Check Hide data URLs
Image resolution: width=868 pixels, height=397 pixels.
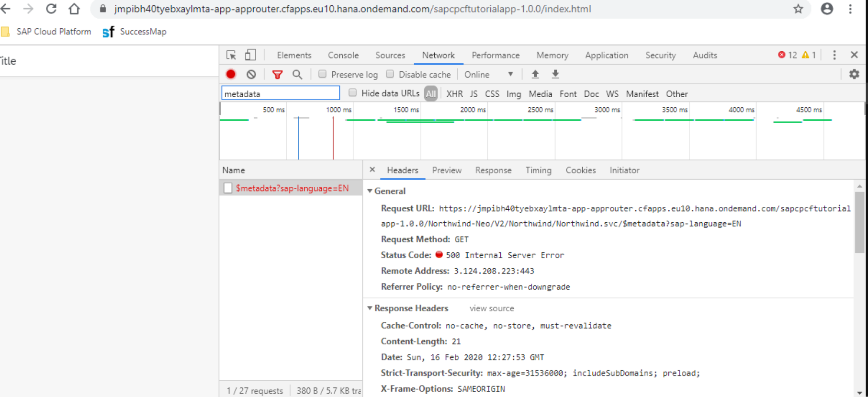pyautogui.click(x=352, y=93)
